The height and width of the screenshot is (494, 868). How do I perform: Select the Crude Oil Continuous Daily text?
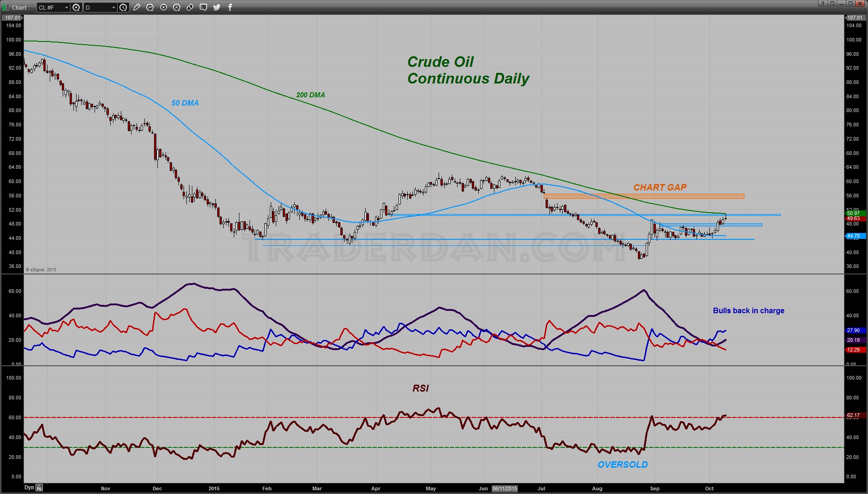click(468, 71)
